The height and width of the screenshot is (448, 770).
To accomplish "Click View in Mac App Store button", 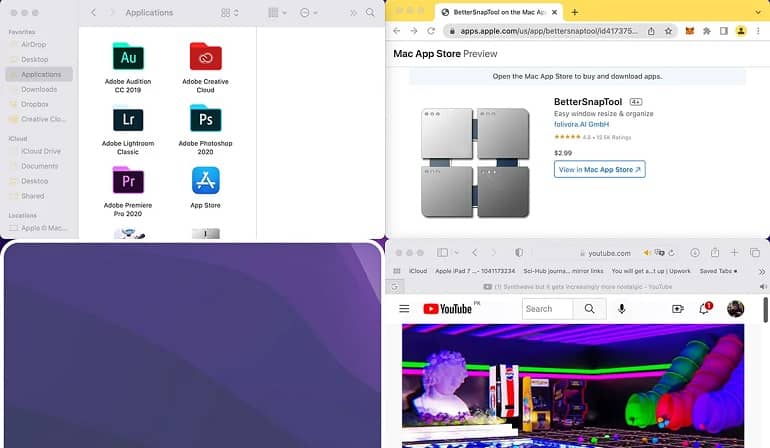I will coord(600,169).
